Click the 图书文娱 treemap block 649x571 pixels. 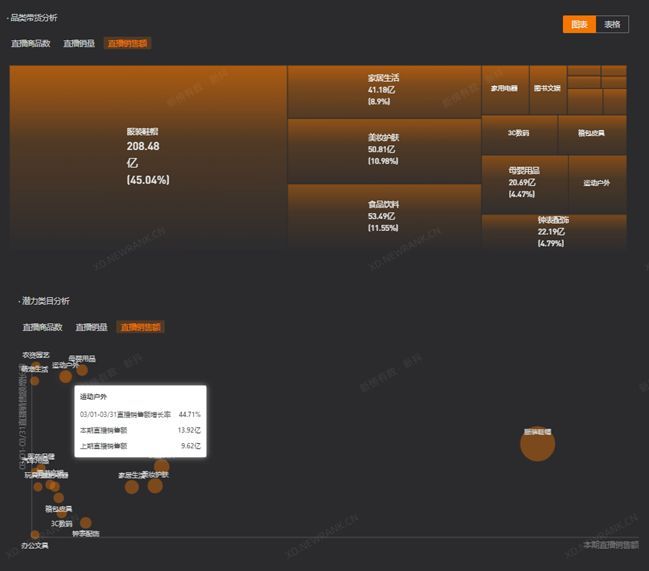547,89
